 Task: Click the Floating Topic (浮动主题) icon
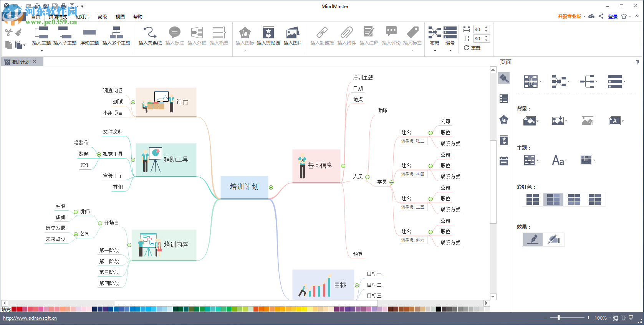[x=89, y=32]
